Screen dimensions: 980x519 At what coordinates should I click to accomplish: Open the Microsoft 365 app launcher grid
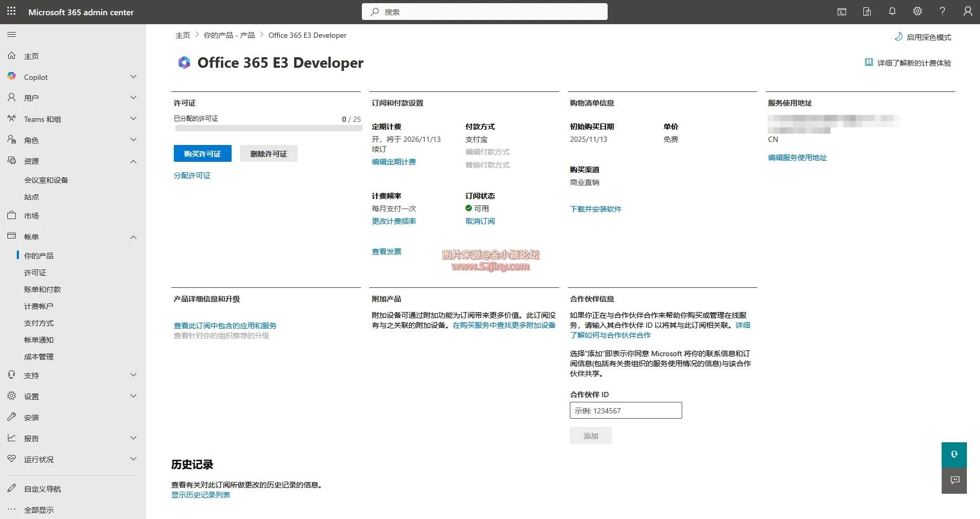click(11, 12)
